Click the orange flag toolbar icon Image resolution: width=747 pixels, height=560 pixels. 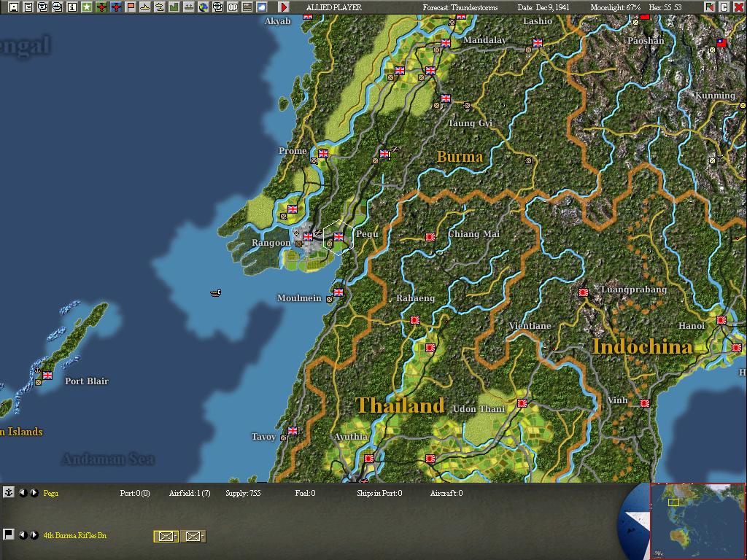131,7
